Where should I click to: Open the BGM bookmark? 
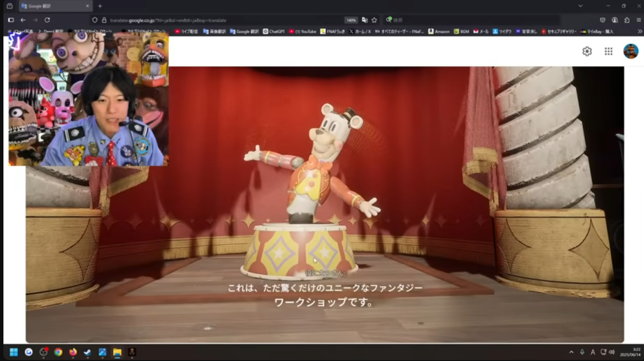pos(462,31)
